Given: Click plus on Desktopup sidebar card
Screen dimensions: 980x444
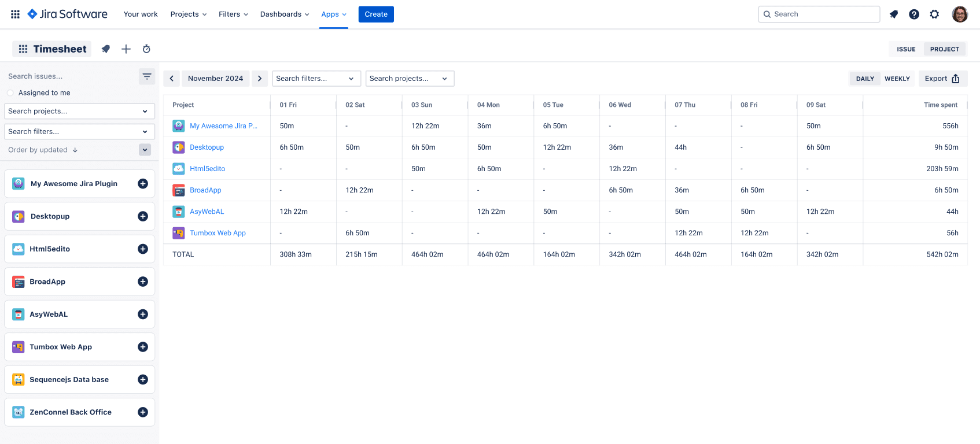Looking at the screenshot, I should 143,216.
